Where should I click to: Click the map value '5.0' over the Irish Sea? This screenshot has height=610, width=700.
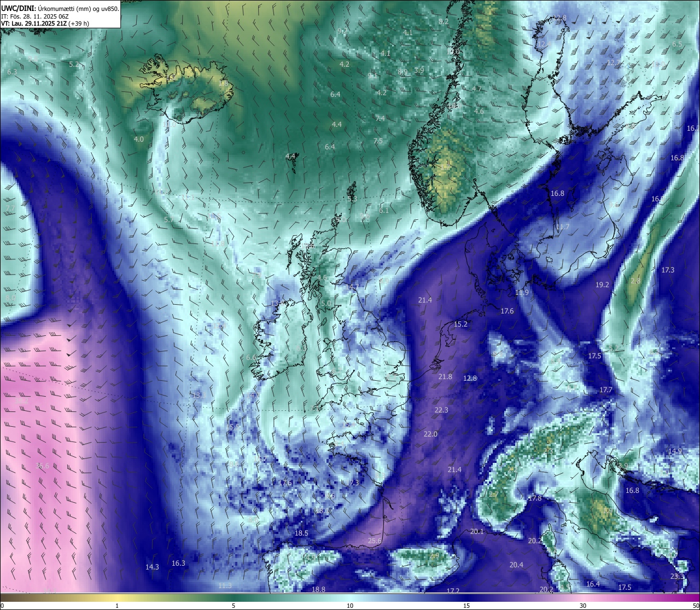pyautogui.click(x=326, y=303)
